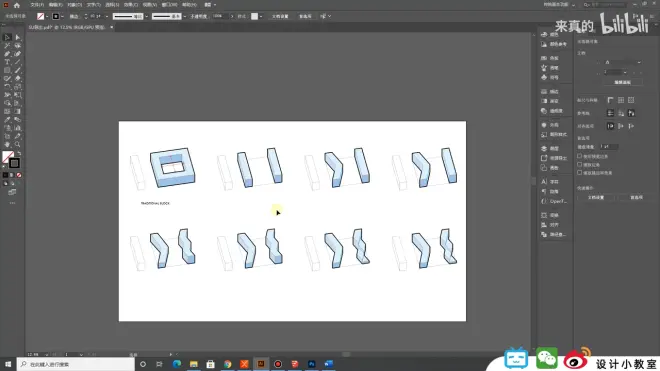
Task: Toggle lock guides button in Properties
Action: click(621, 113)
